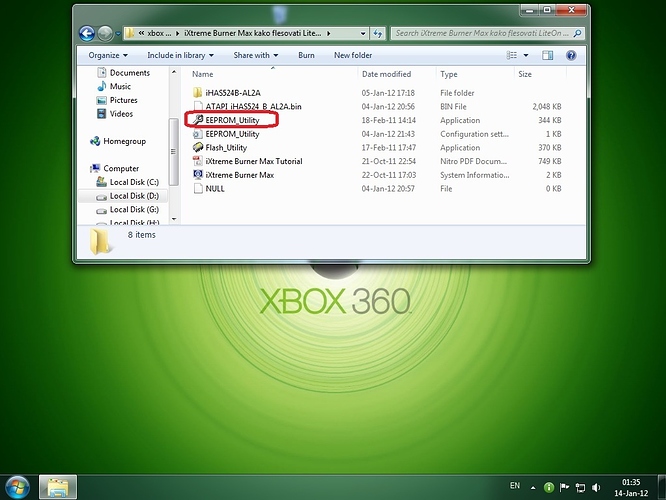
Task: Select the ATAPI_iHAS524_B_AL2A.bin file icon
Action: (x=198, y=106)
